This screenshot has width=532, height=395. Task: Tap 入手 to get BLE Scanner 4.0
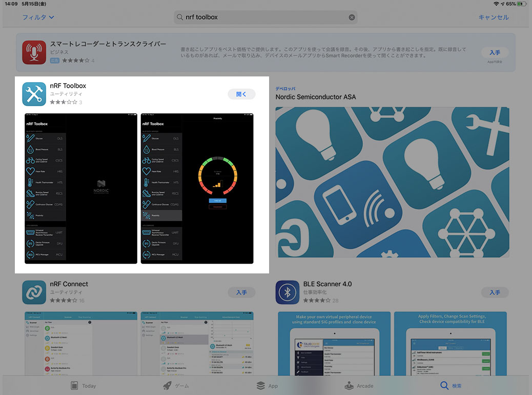pyautogui.click(x=495, y=292)
